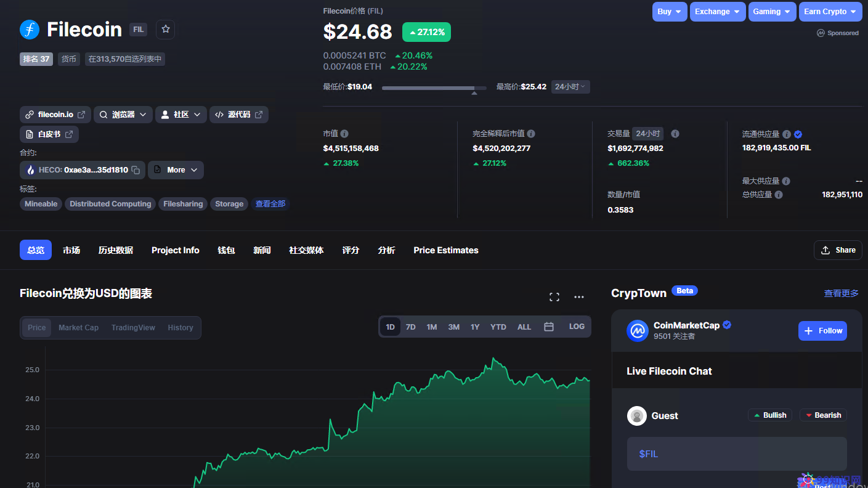868x488 pixels.
Task: Switch to the 历史数据 tab
Action: (x=116, y=250)
